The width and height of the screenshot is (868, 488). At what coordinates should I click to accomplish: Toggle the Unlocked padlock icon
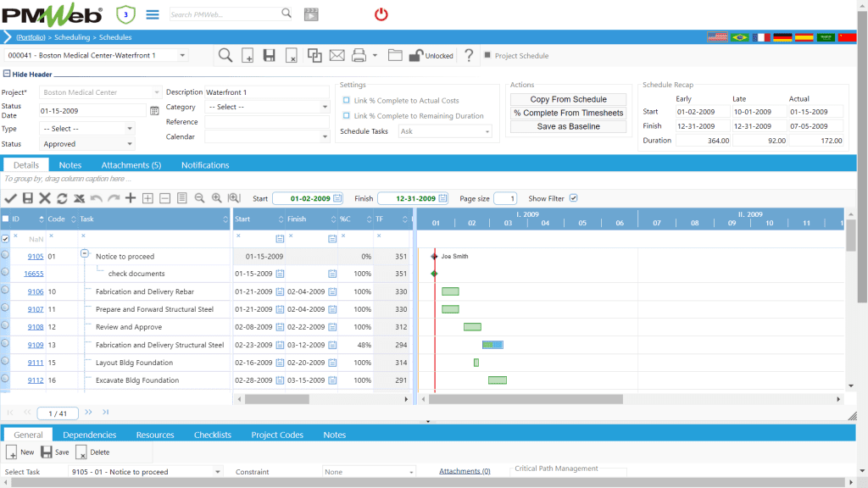415,55
